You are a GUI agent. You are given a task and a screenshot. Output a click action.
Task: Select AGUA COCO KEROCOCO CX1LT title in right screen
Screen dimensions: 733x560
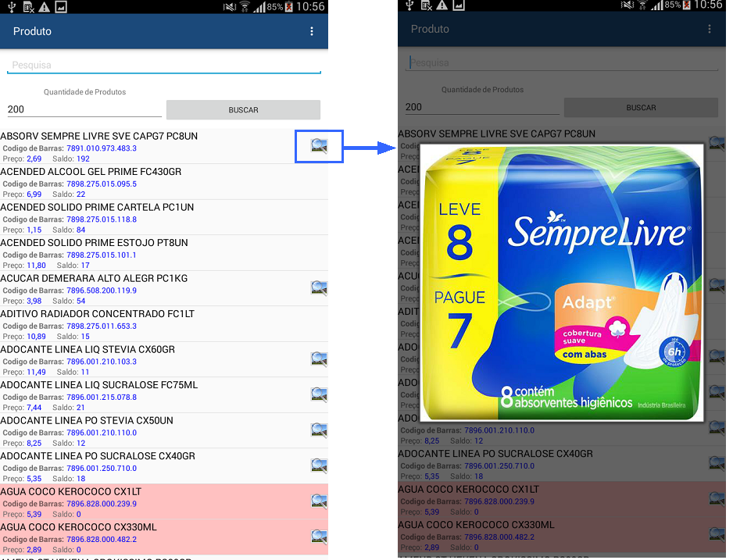pyautogui.click(x=468, y=489)
